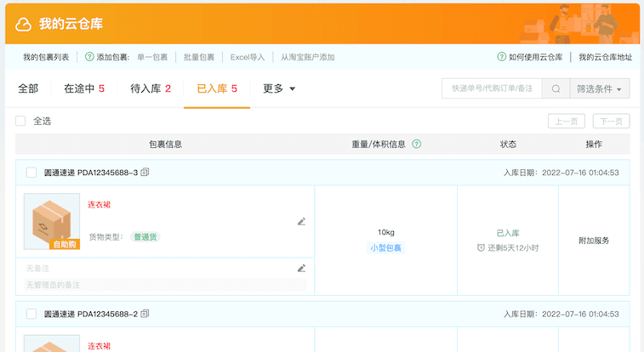Click the cloud warehouse logo icon

click(x=24, y=25)
